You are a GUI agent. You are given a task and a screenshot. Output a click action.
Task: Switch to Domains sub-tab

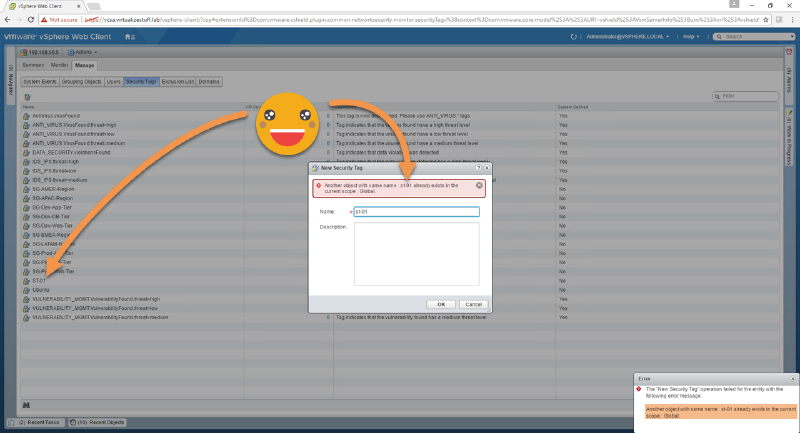(209, 82)
